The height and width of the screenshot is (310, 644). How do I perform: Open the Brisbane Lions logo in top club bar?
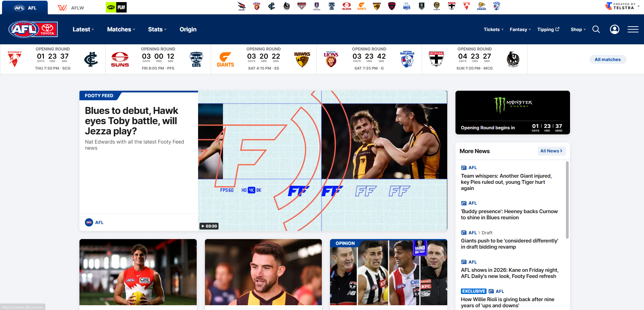[x=257, y=6]
